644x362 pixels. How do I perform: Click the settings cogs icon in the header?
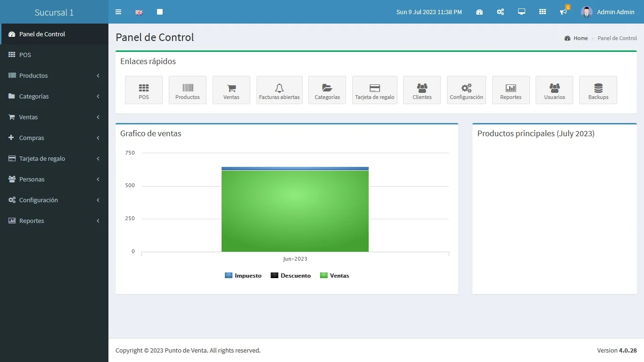point(500,12)
